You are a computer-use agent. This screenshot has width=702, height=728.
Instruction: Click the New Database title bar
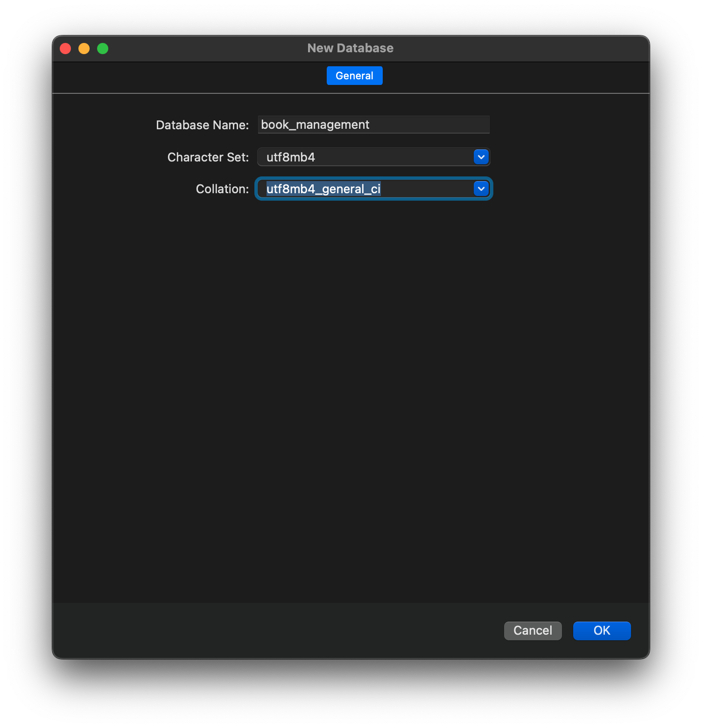click(x=351, y=48)
